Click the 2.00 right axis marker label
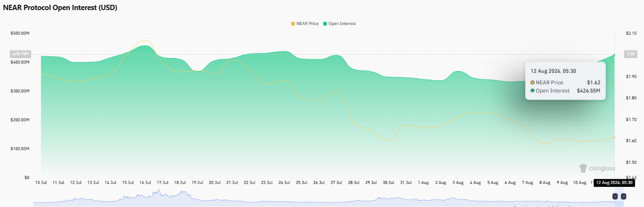Image resolution: width=644 pixels, height=207 pixels. pos(631,54)
